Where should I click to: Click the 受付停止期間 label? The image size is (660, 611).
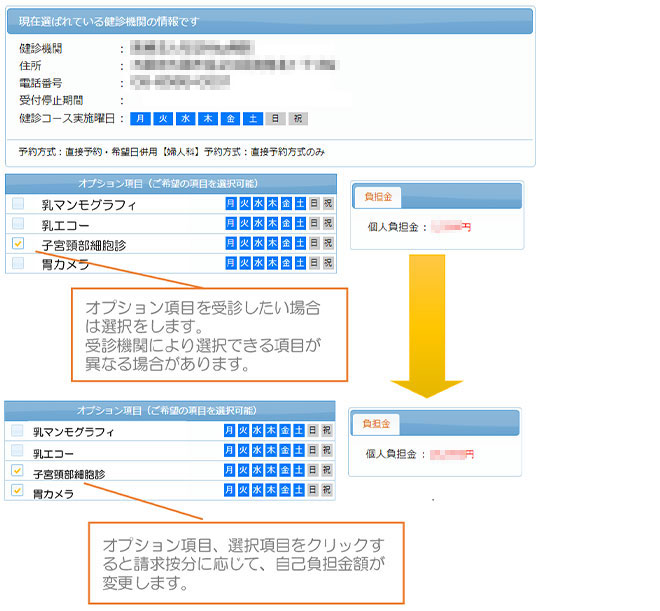(x=51, y=101)
